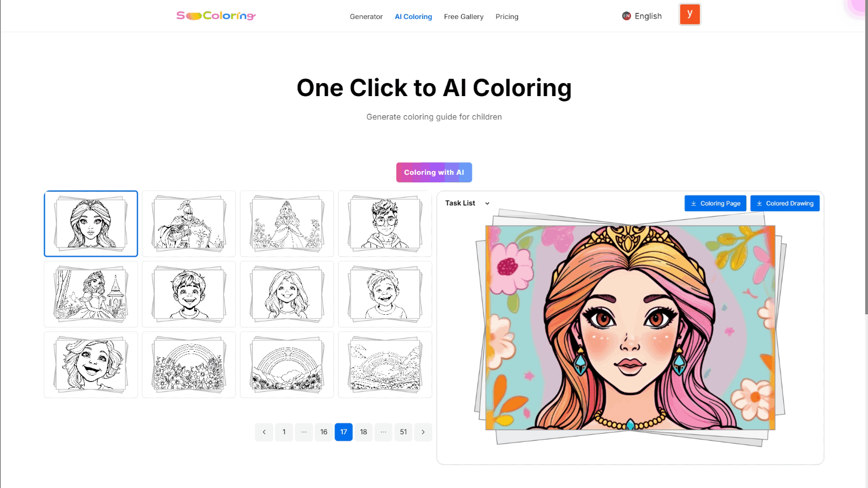Screen dimensions: 868x488
Task: Go to page 18
Action: click(363, 432)
